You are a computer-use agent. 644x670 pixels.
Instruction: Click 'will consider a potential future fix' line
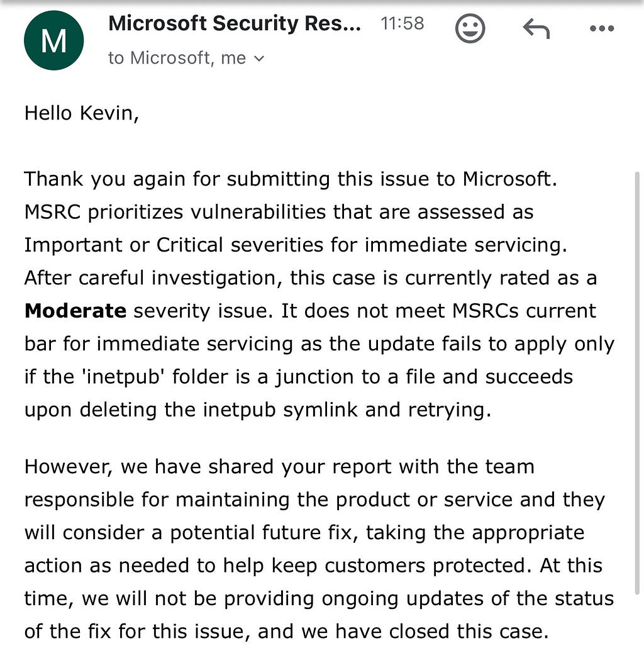tap(304, 532)
